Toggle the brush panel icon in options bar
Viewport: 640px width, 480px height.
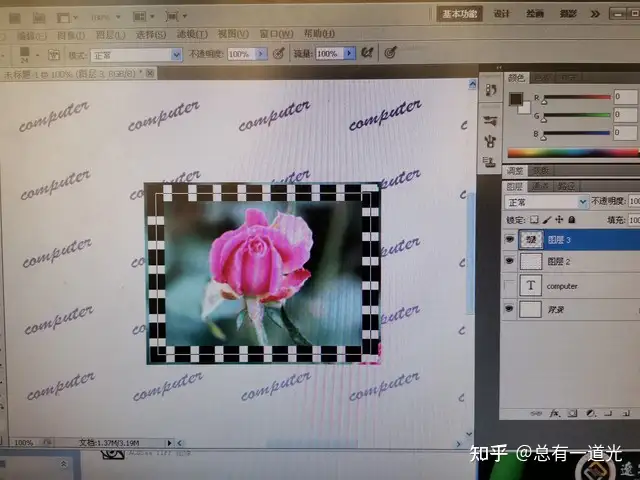pos(53,54)
